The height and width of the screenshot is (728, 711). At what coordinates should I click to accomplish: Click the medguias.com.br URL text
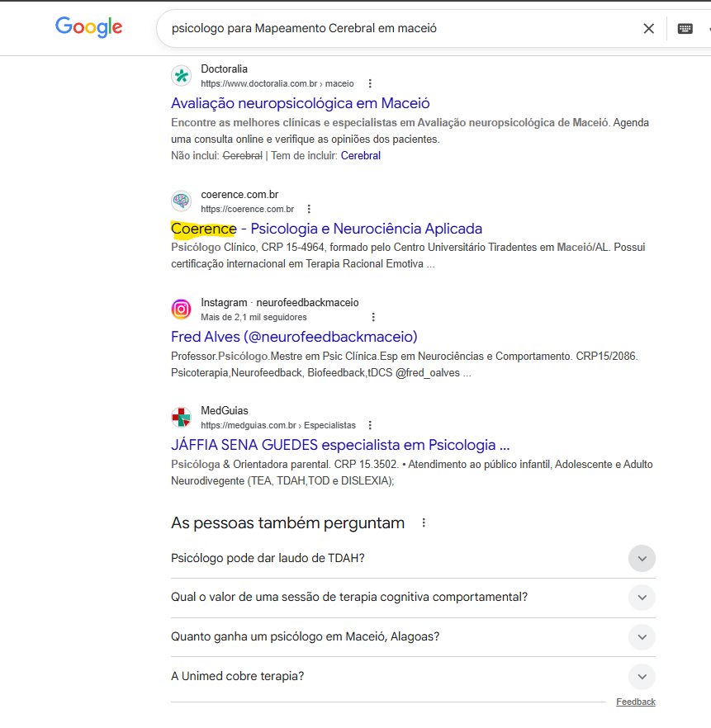pos(278,425)
